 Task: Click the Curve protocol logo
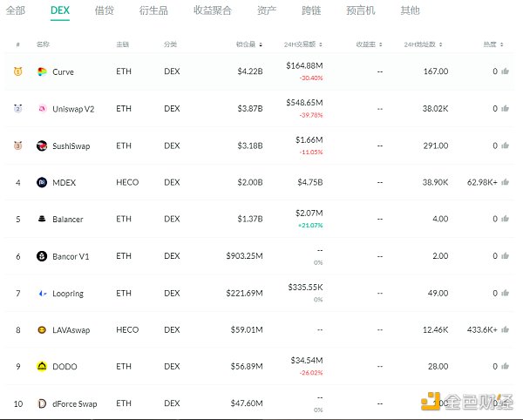click(x=42, y=72)
